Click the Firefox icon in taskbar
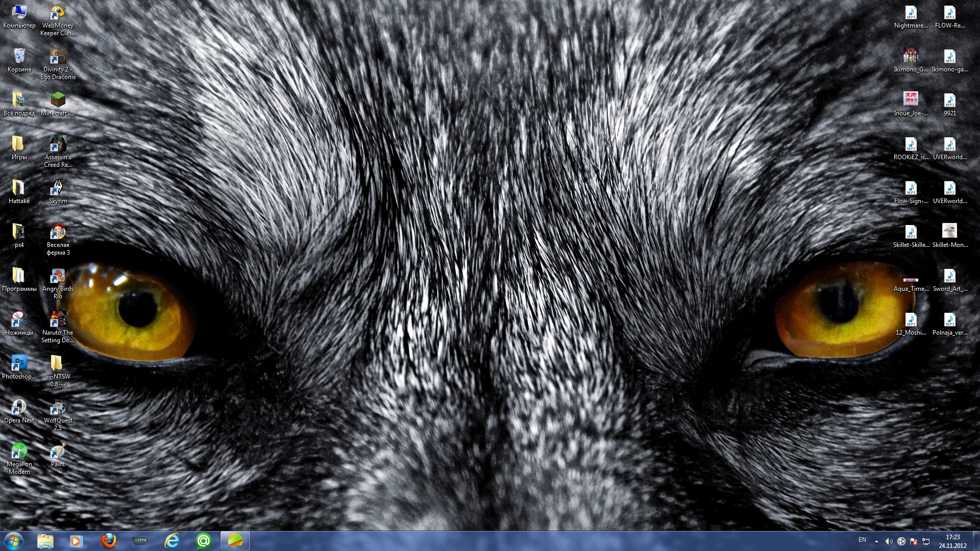This screenshot has width=980, height=551. (108, 541)
